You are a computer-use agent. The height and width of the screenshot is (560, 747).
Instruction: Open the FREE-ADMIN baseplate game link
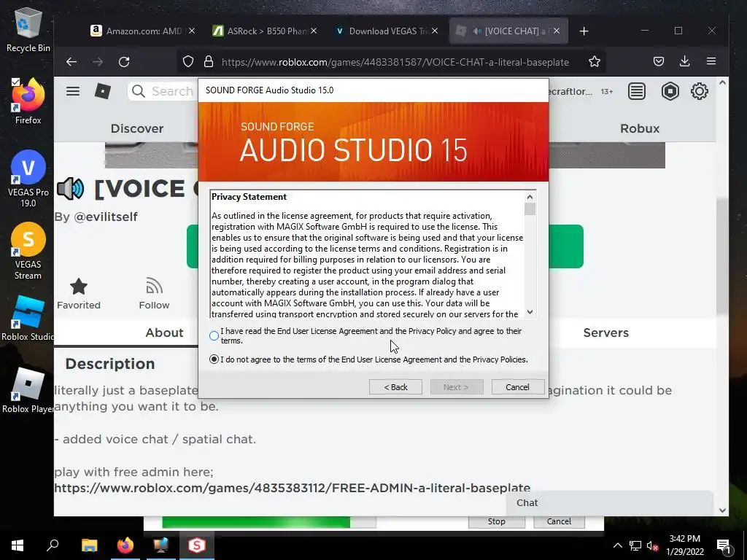pyautogui.click(x=292, y=488)
